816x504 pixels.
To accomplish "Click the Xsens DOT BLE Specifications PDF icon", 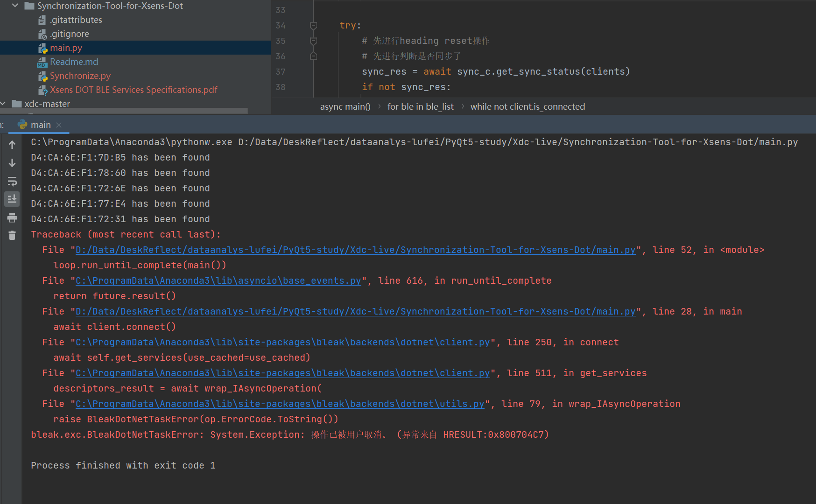I will 43,90.
